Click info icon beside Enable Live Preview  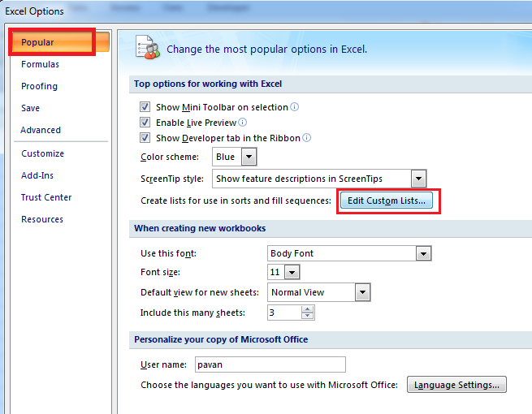(x=243, y=123)
